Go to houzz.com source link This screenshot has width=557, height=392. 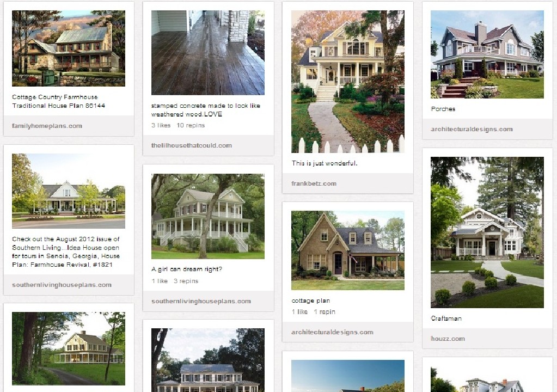point(448,339)
